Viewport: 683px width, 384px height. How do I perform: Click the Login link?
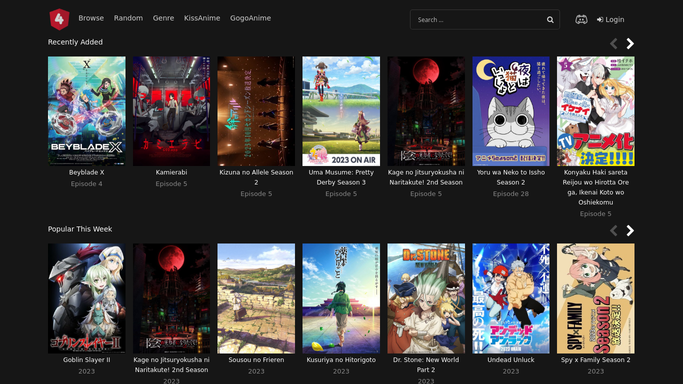[610, 20]
